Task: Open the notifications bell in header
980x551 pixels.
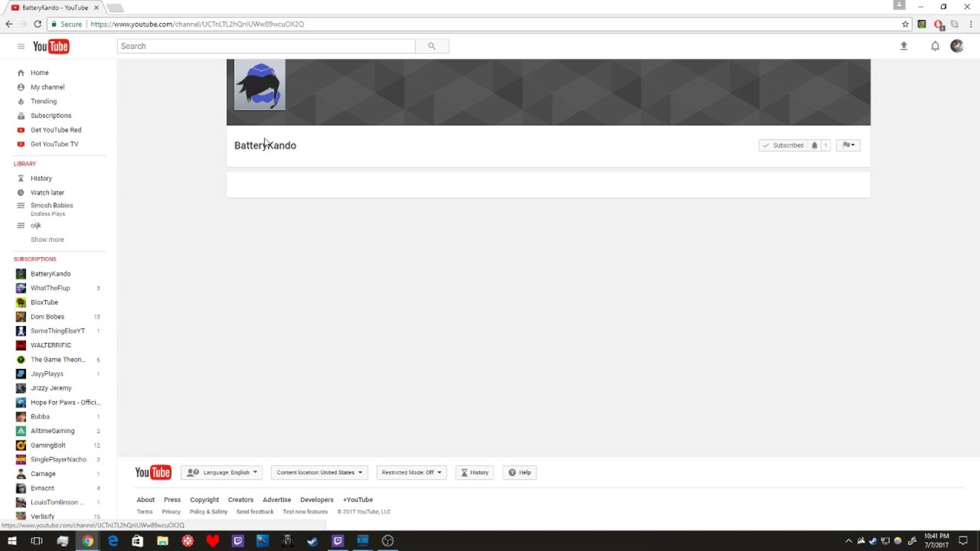Action: tap(935, 46)
